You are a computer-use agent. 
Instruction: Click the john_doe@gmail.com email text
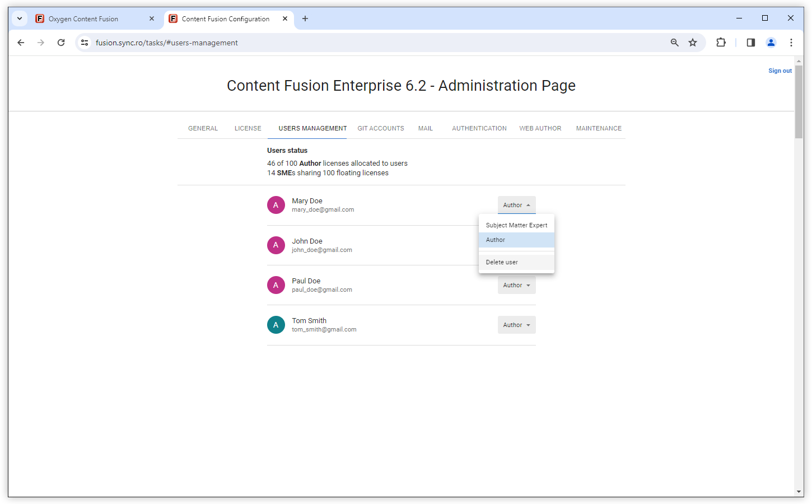point(322,250)
